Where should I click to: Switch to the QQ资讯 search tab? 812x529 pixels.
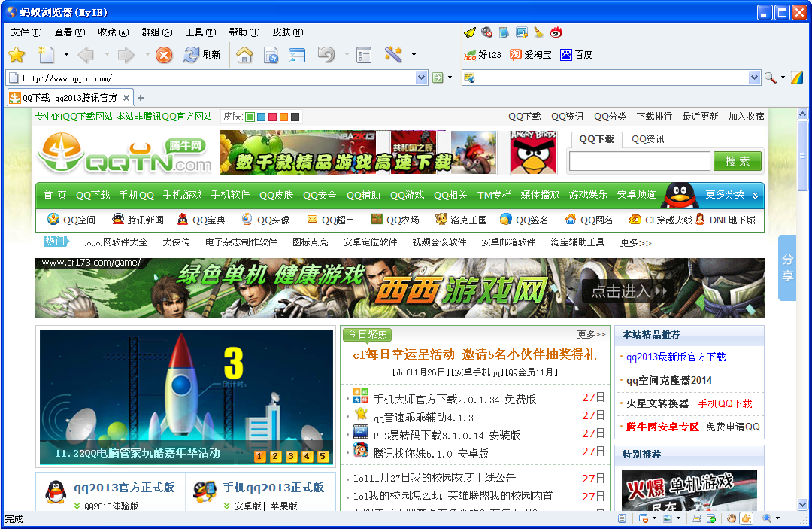(647, 139)
